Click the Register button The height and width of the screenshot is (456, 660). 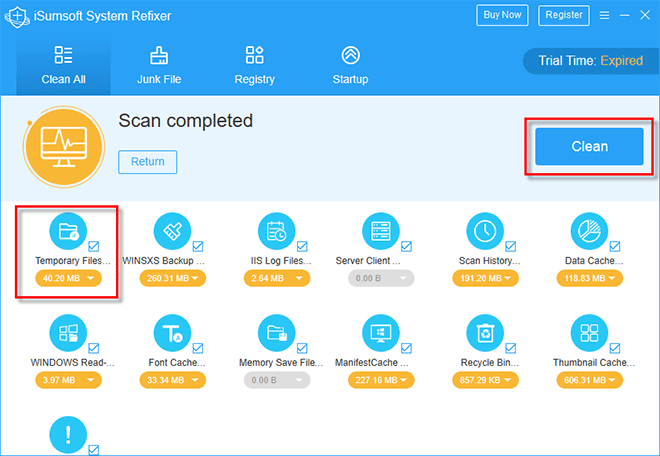click(x=564, y=15)
